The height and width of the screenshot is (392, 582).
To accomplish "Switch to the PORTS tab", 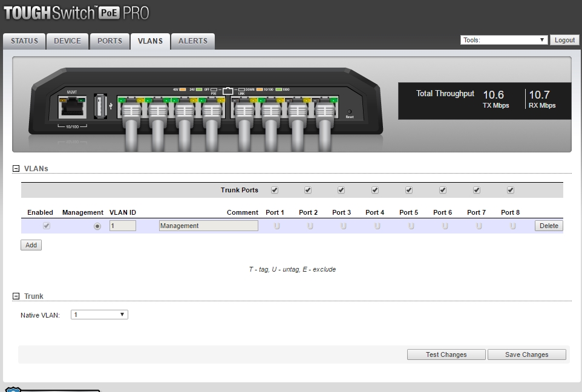I will tap(110, 41).
